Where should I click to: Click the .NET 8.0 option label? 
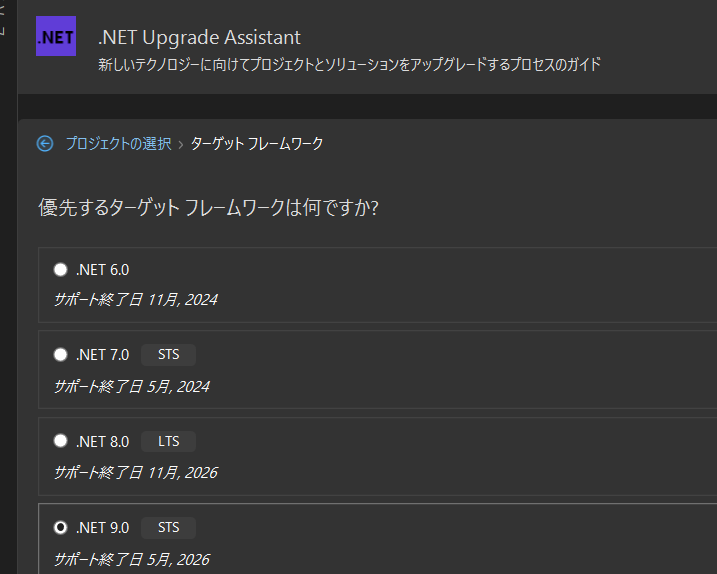pos(103,442)
